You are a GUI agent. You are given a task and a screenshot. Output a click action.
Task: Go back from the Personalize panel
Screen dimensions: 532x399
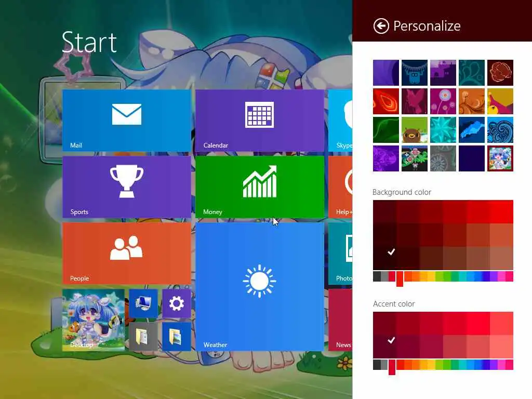pos(381,26)
